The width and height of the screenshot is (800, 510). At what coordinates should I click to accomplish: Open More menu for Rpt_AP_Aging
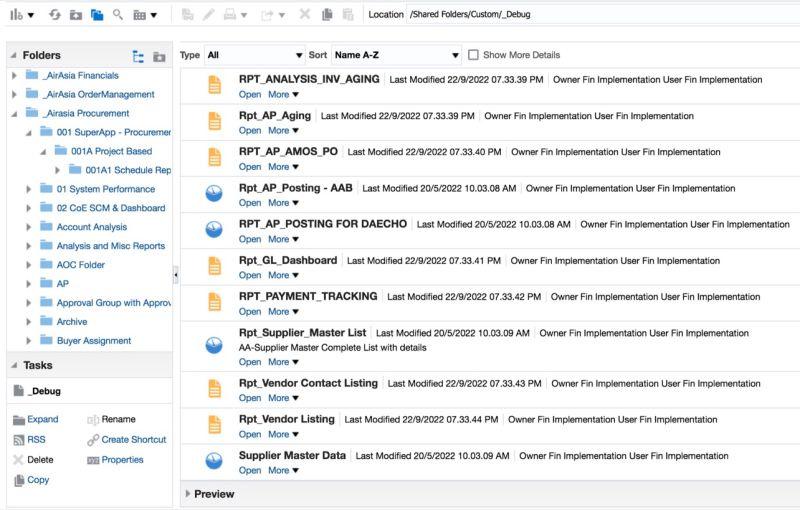point(283,131)
